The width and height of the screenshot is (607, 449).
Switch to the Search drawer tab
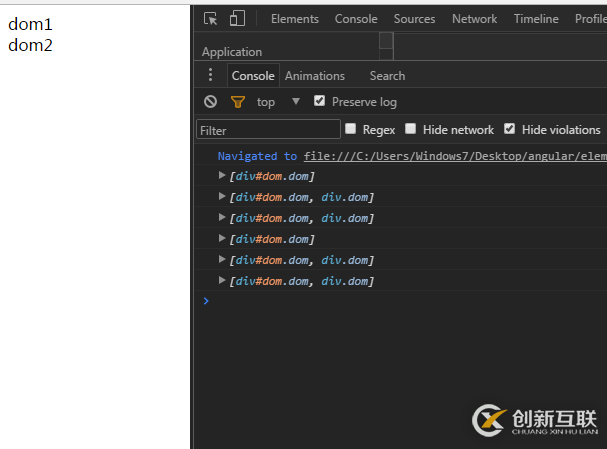[387, 76]
